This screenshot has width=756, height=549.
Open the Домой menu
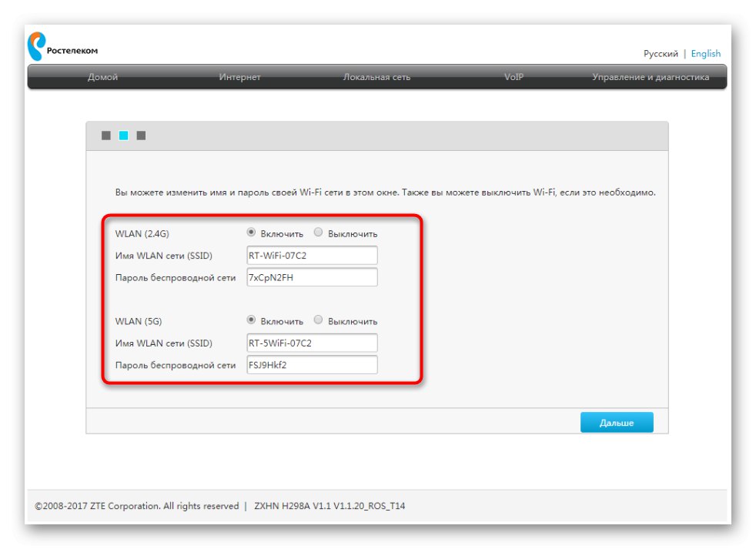point(102,77)
